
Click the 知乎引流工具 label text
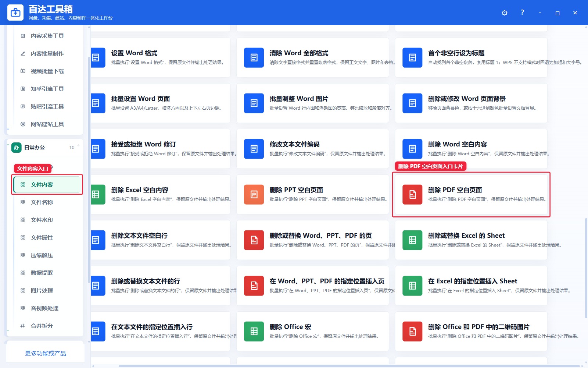click(47, 89)
